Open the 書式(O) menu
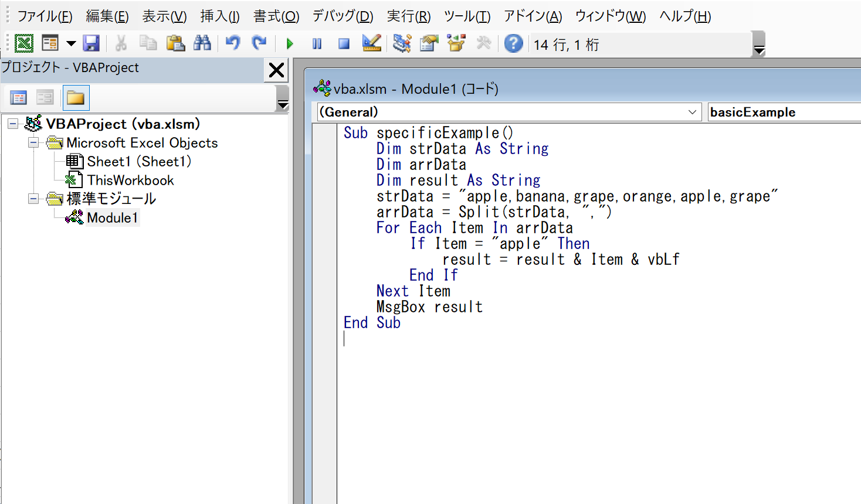The image size is (861, 504). click(276, 16)
